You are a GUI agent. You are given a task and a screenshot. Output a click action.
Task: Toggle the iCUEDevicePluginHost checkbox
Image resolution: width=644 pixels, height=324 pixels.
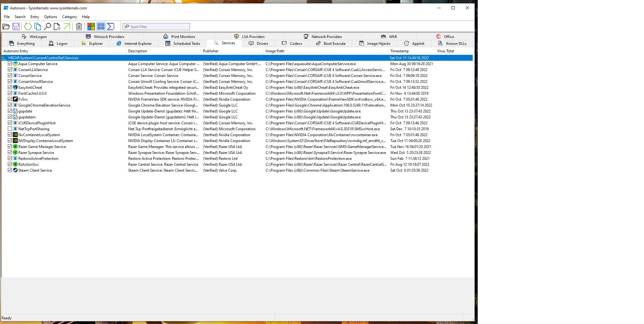coord(10,123)
